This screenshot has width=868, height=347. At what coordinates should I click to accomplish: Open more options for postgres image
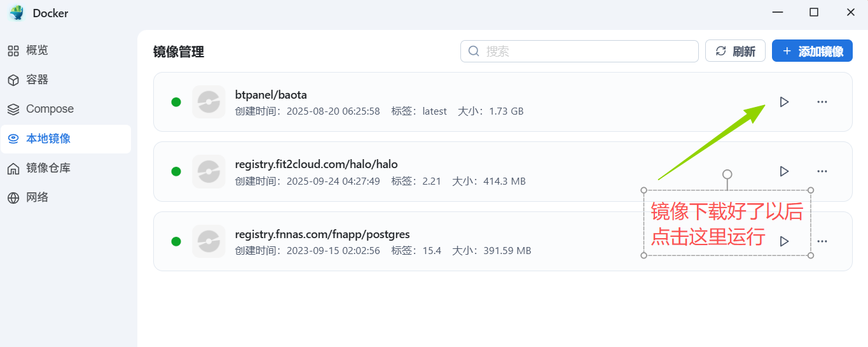[822, 241]
